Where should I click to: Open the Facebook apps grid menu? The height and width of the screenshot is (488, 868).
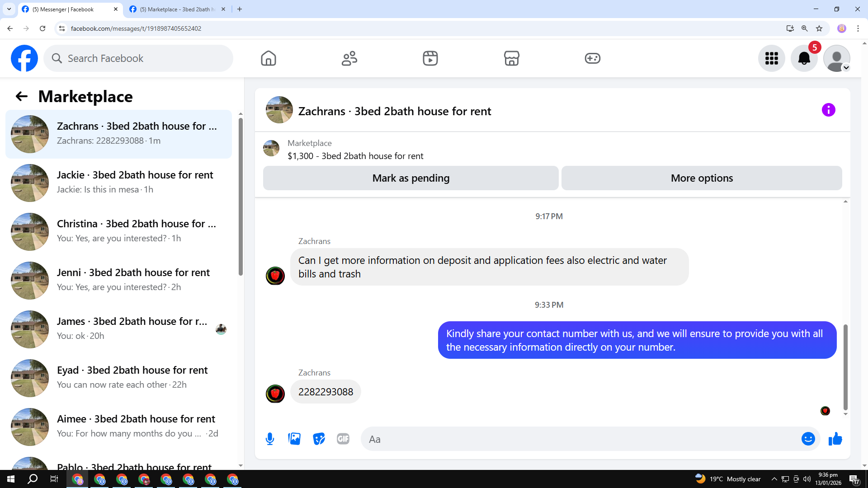tap(771, 58)
